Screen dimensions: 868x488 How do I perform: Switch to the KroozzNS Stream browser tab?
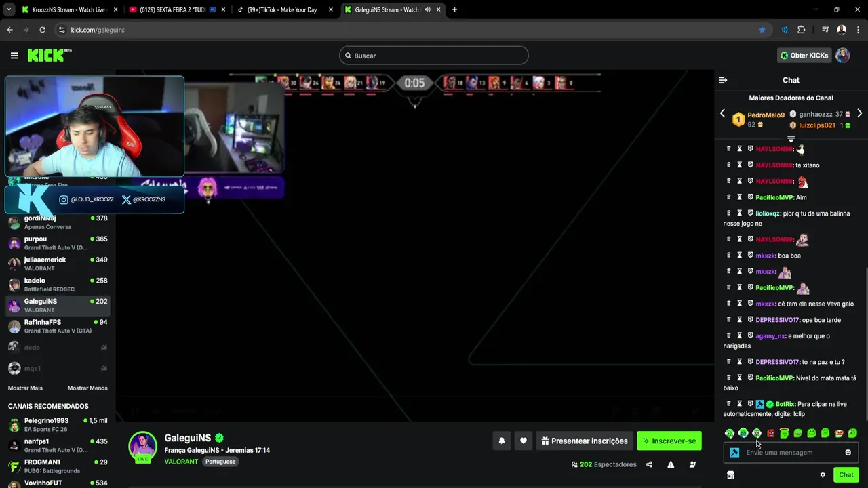click(69, 9)
